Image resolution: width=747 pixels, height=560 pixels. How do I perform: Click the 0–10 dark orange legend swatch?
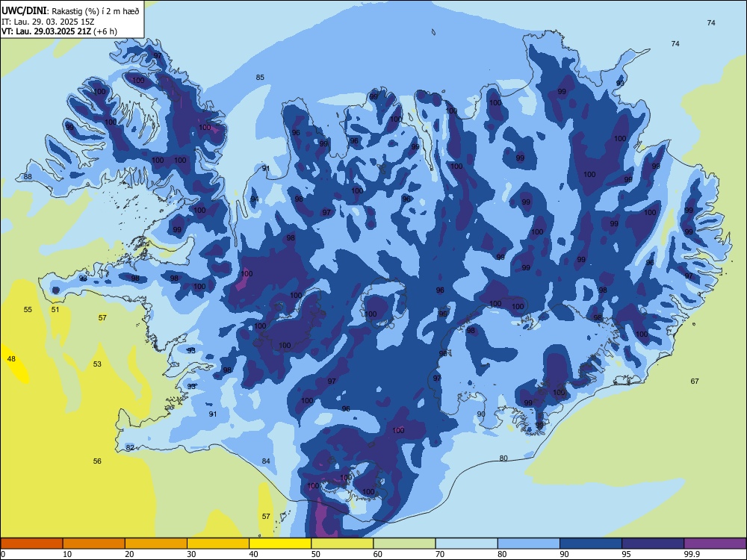coord(31,544)
